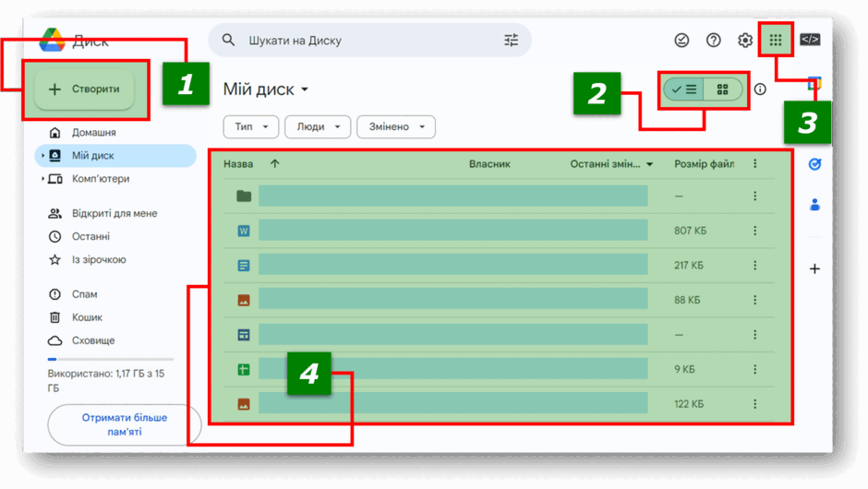Screen dimensions: 868x489
Task: Open the Змінено filter dropdown
Action: point(396,126)
